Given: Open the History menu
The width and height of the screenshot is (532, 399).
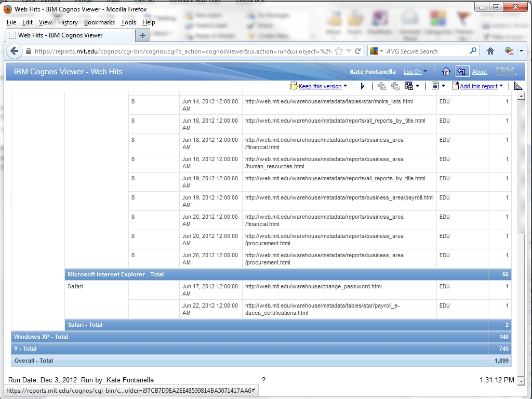Looking at the screenshot, I should click(68, 22).
